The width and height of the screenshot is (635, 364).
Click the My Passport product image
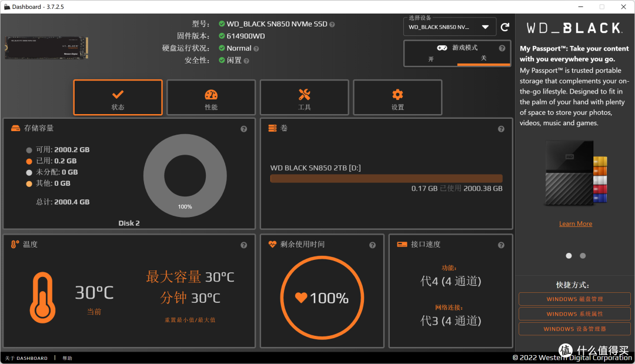pos(576,173)
